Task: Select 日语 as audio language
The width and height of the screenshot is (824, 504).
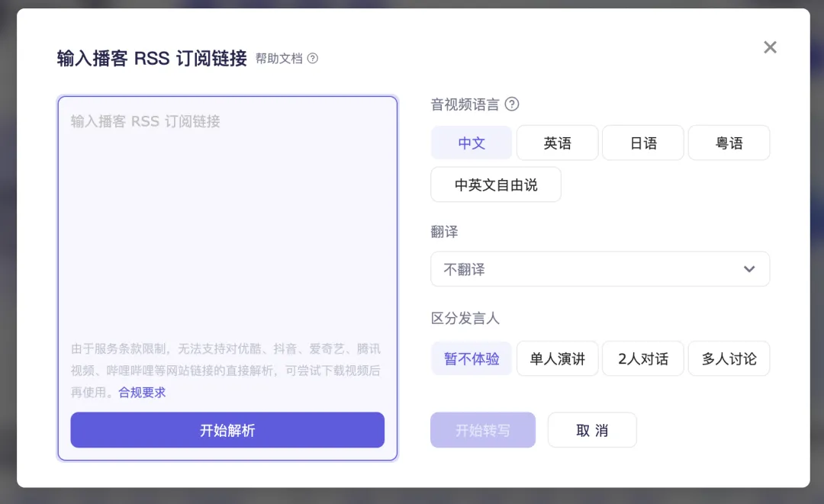Action: click(x=643, y=143)
